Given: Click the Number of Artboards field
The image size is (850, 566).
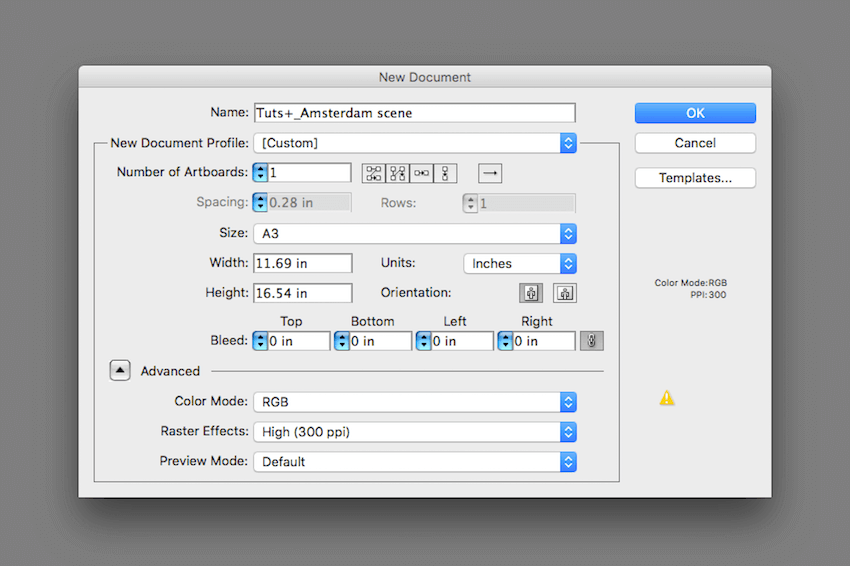Looking at the screenshot, I should (x=310, y=173).
